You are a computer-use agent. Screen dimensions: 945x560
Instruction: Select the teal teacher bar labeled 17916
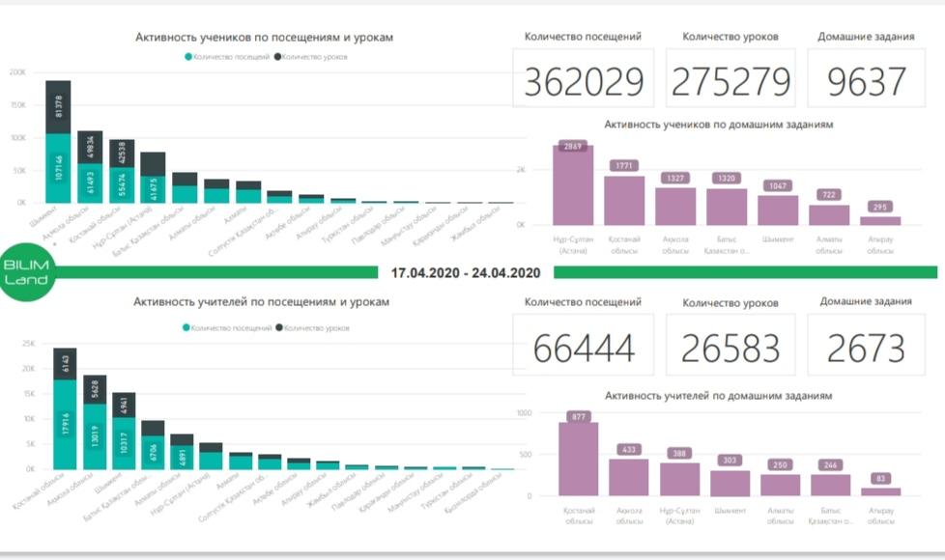click(x=65, y=423)
